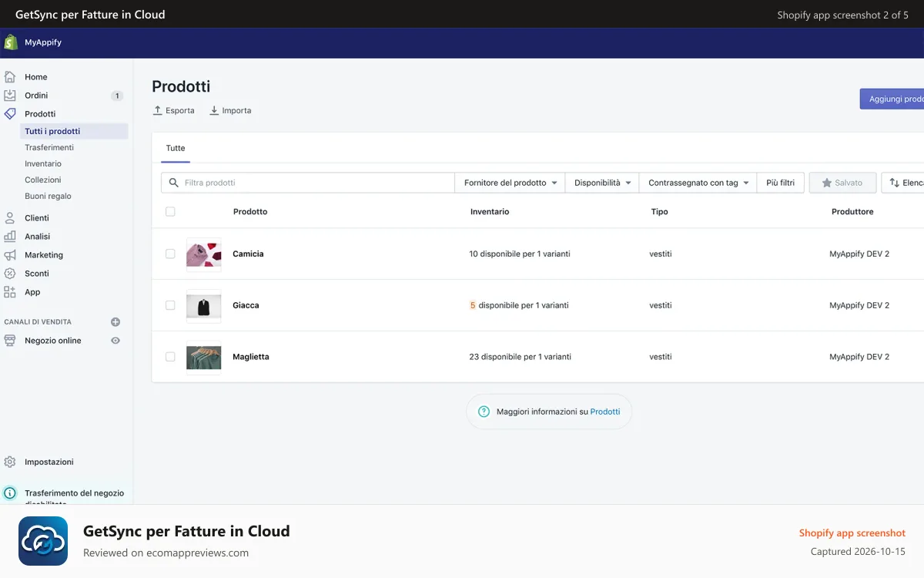
Task: Open Buoni regalo in sidebar
Action: pyautogui.click(x=48, y=196)
